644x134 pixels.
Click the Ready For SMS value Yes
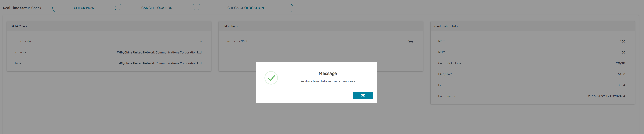click(411, 42)
